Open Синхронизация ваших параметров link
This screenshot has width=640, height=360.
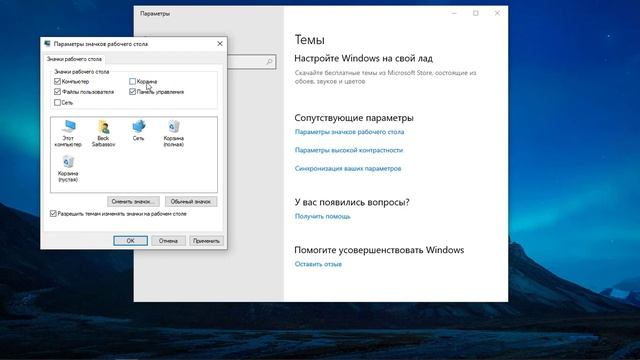348,169
